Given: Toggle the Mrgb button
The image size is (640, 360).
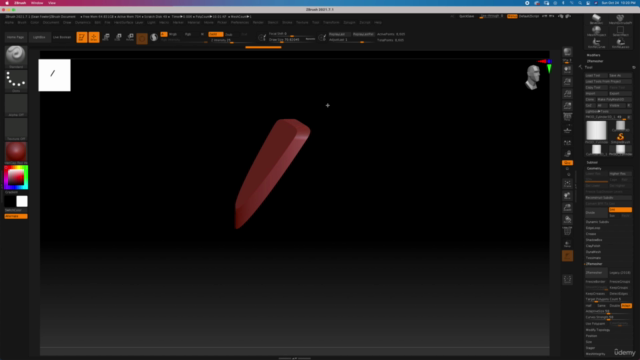Looking at the screenshot, I should (173, 34).
